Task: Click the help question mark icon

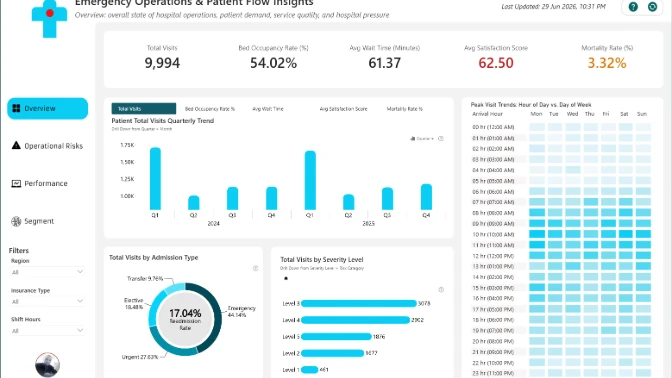Action: coord(633,7)
